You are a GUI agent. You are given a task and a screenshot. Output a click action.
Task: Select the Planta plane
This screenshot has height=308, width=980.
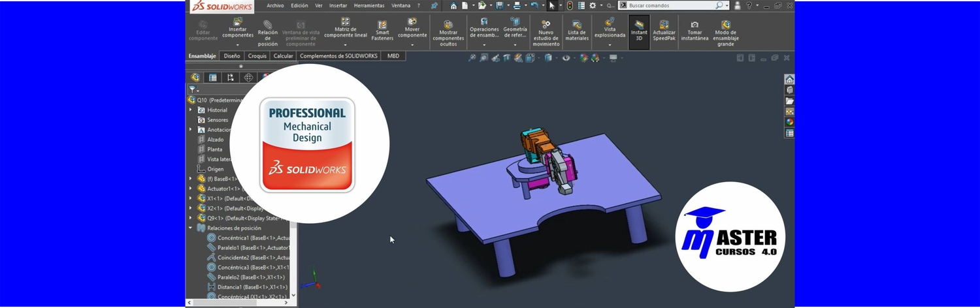(210, 149)
